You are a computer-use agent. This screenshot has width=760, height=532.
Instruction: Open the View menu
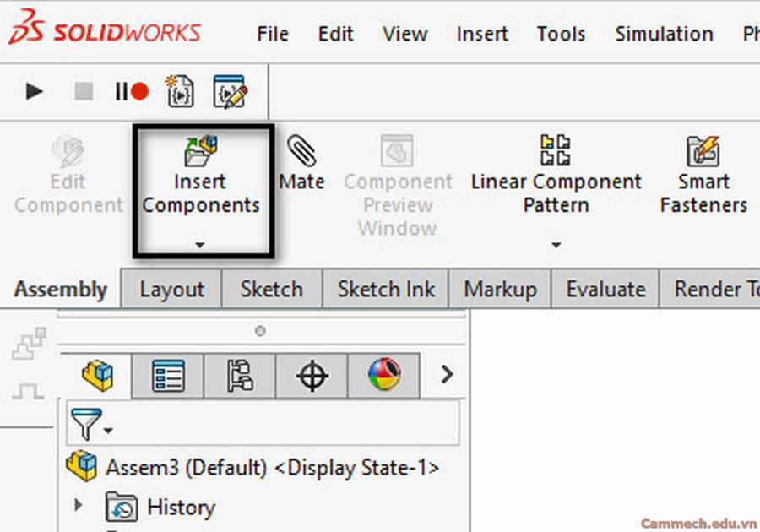(404, 34)
